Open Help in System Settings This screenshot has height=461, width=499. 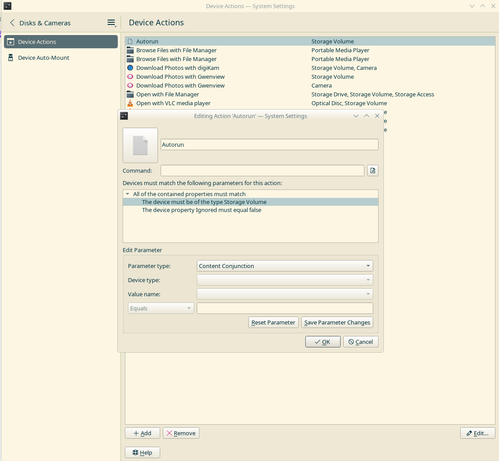[142, 452]
